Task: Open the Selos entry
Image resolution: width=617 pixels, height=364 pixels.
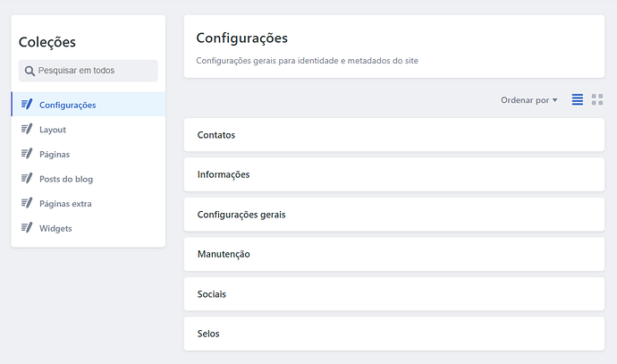Action: (x=393, y=334)
